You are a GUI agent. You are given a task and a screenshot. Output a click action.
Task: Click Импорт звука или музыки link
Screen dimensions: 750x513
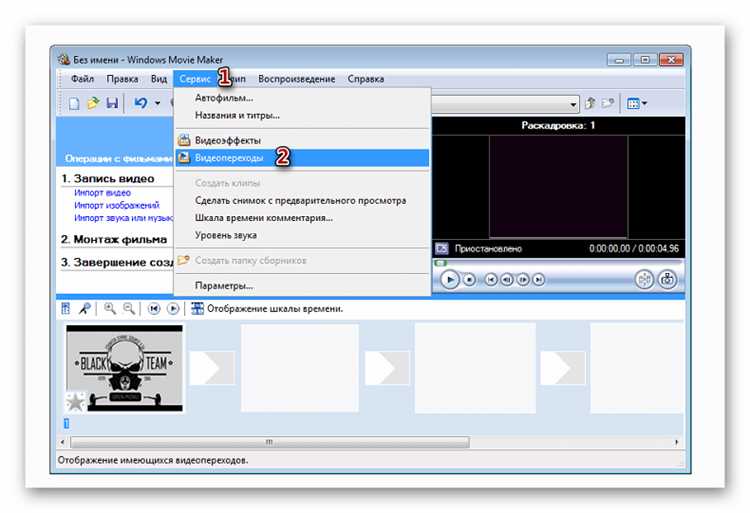(x=123, y=218)
